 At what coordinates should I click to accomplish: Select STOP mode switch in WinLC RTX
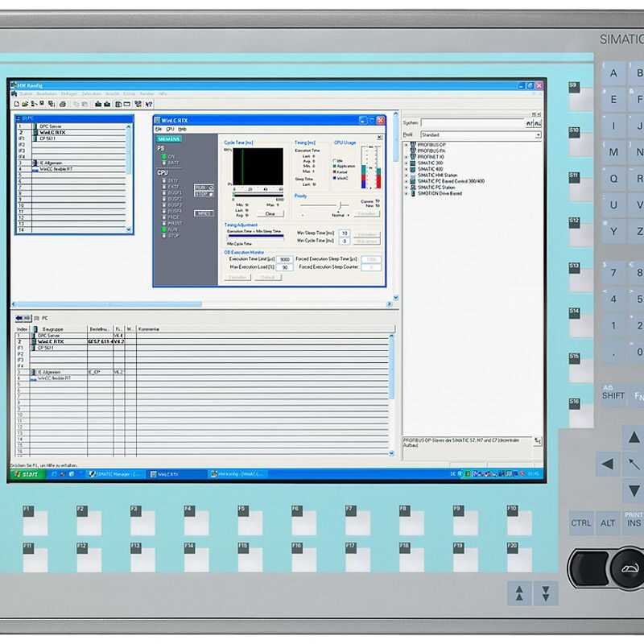204,194
